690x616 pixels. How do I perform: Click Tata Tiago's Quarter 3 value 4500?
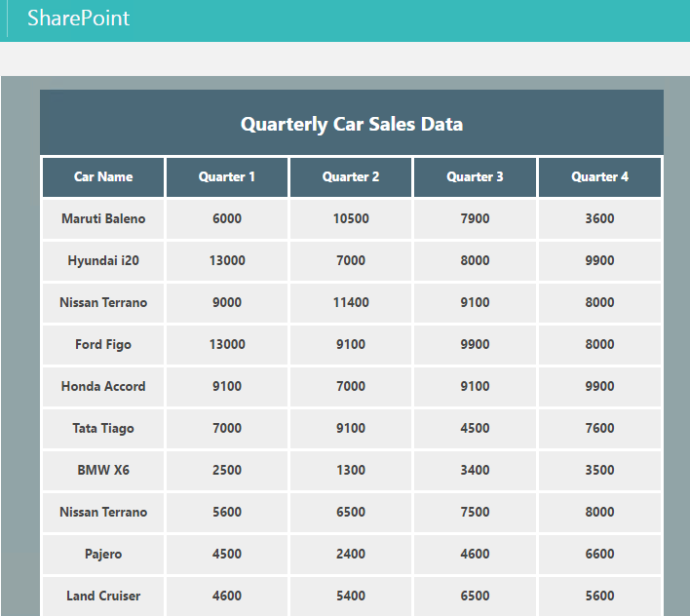(x=476, y=428)
